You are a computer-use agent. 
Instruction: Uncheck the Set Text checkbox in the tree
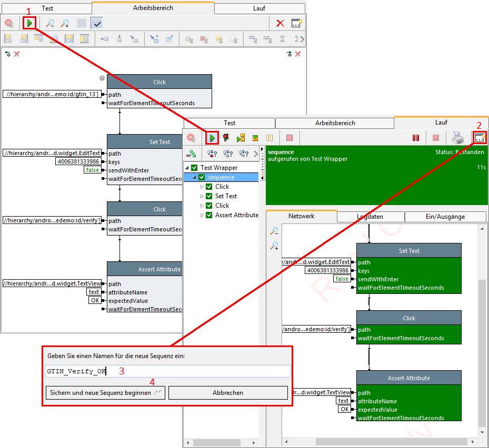[209, 196]
